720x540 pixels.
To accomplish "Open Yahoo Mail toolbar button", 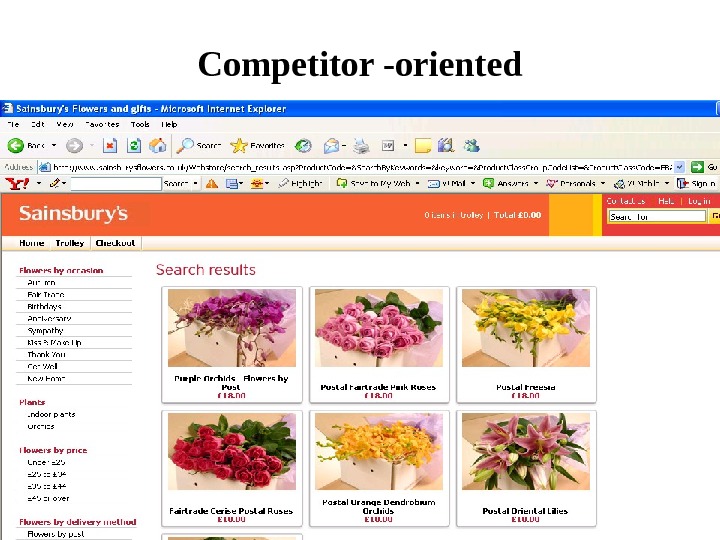I will [x=446, y=184].
